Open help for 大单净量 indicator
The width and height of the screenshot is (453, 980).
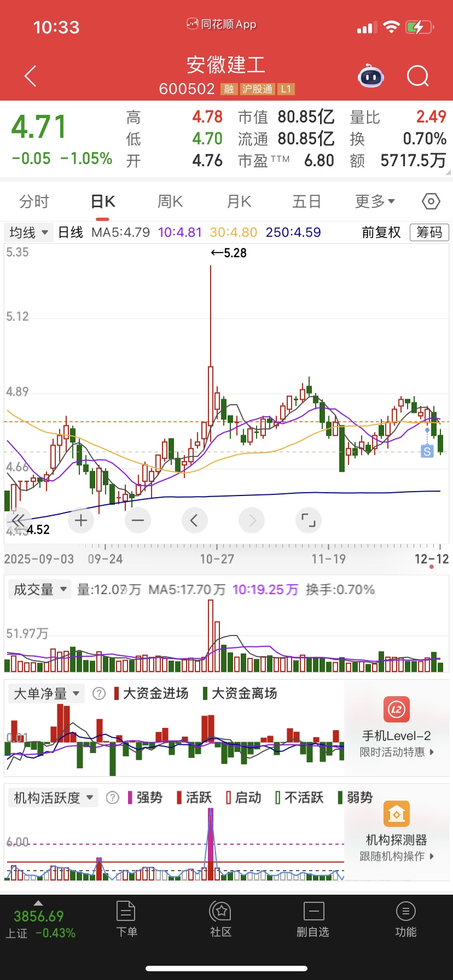click(x=99, y=693)
